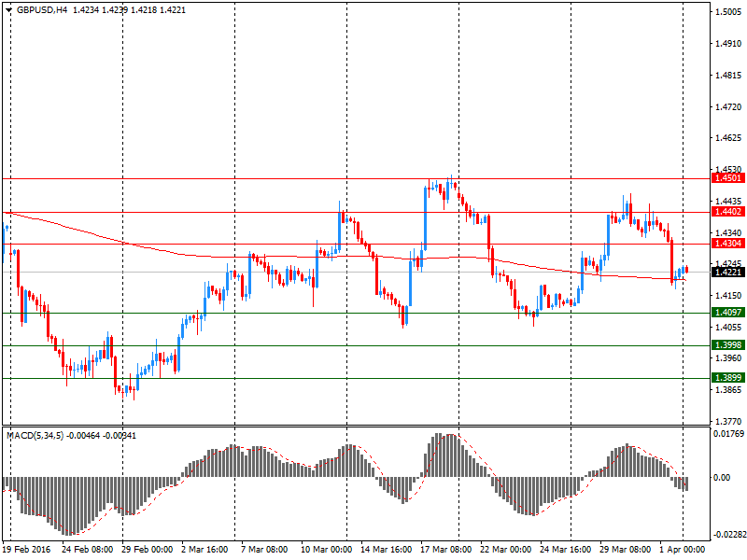
Task: Click the 22 Mar 00:00 time label
Action: [x=505, y=550]
